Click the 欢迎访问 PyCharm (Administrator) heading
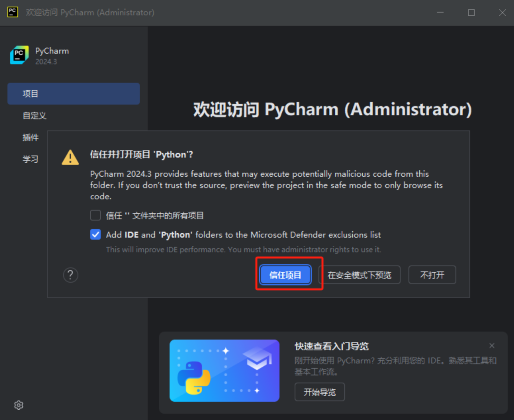This screenshot has height=420, width=514. 333,110
